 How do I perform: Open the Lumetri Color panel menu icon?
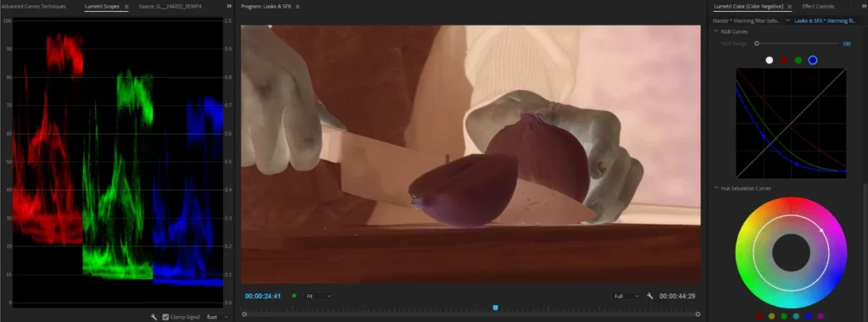tap(789, 7)
